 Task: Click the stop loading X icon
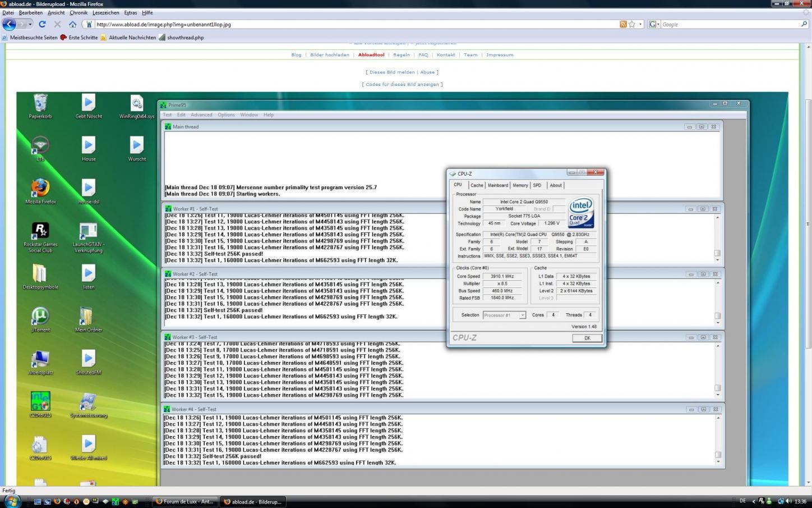[x=57, y=24]
